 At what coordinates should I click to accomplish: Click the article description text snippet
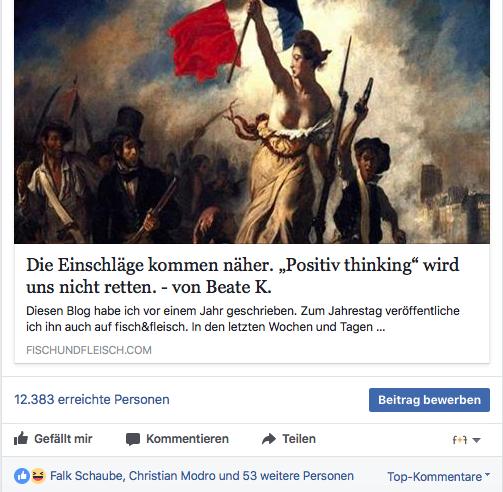click(243, 319)
